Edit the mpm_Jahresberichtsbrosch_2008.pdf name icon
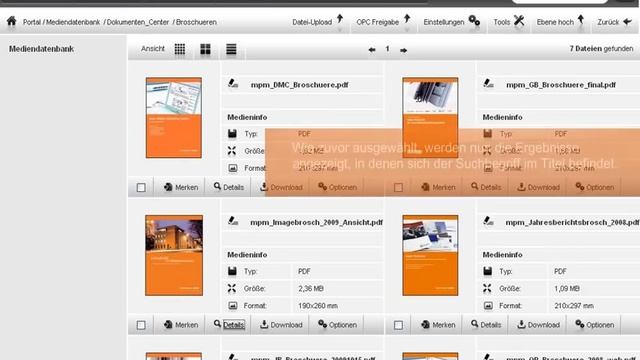Viewport: 640px width, 360px height. 488,221
